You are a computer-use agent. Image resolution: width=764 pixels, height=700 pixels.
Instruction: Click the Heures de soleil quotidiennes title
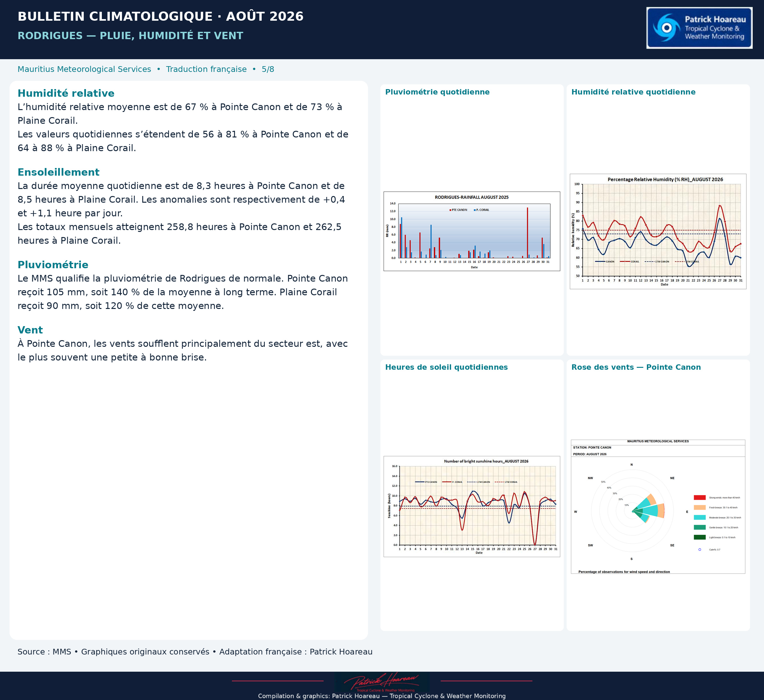click(446, 367)
